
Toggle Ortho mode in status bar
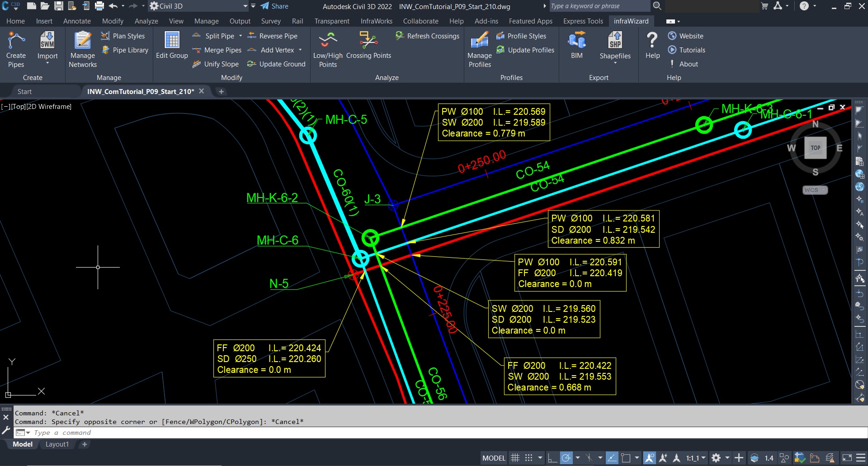tap(552, 458)
